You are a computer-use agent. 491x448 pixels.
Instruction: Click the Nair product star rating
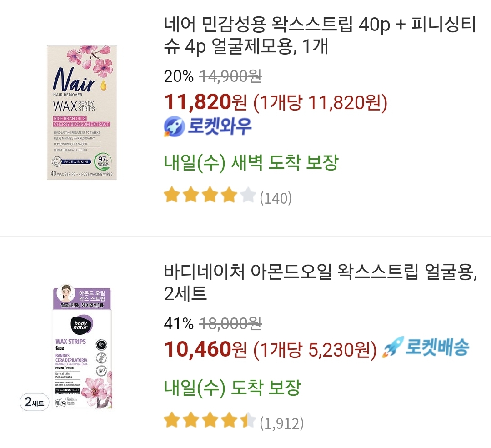click(210, 196)
